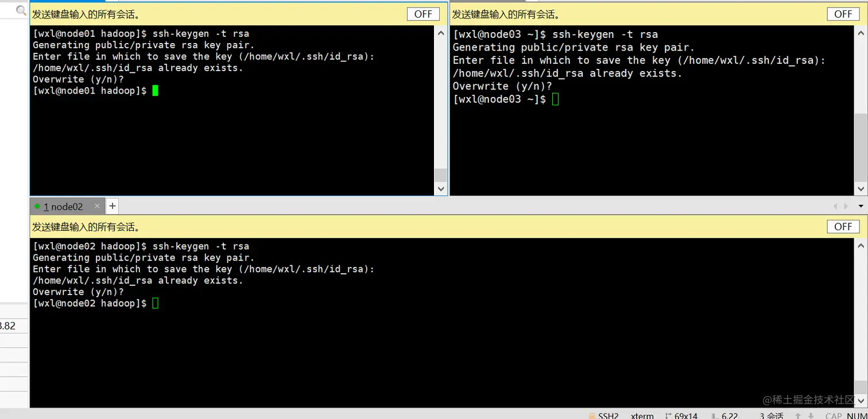Image resolution: width=868 pixels, height=419 pixels.
Task: Toggle OFF button in node01 pane
Action: tap(423, 14)
